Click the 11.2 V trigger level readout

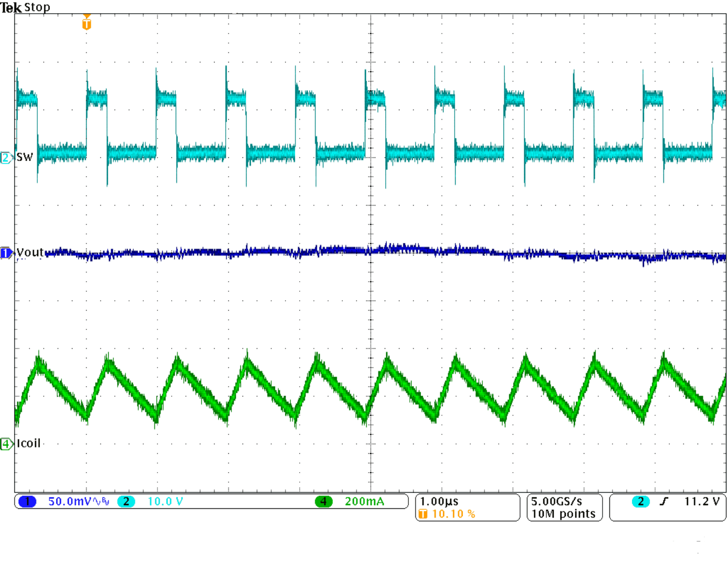701,501
